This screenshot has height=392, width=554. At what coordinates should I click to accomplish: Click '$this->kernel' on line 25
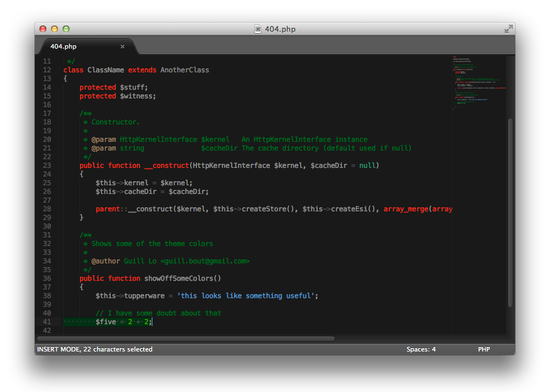[x=122, y=183]
